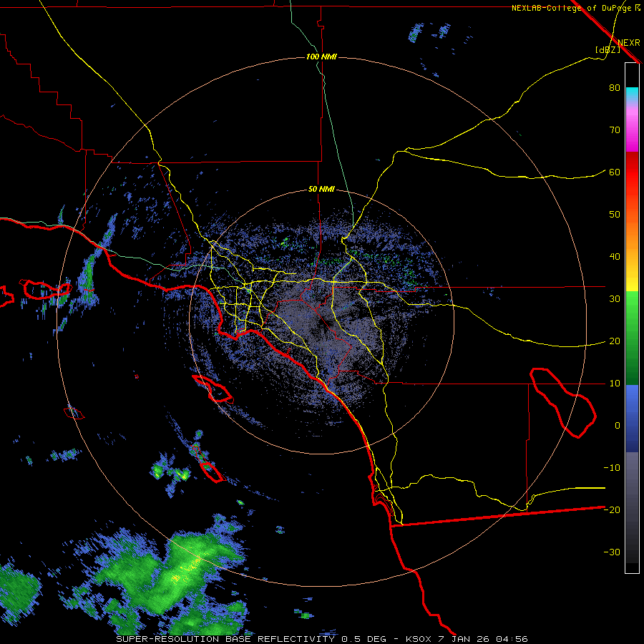Click the blue band of the color bar
Image resolution: width=644 pixels, height=644 pixels.
tap(632, 418)
